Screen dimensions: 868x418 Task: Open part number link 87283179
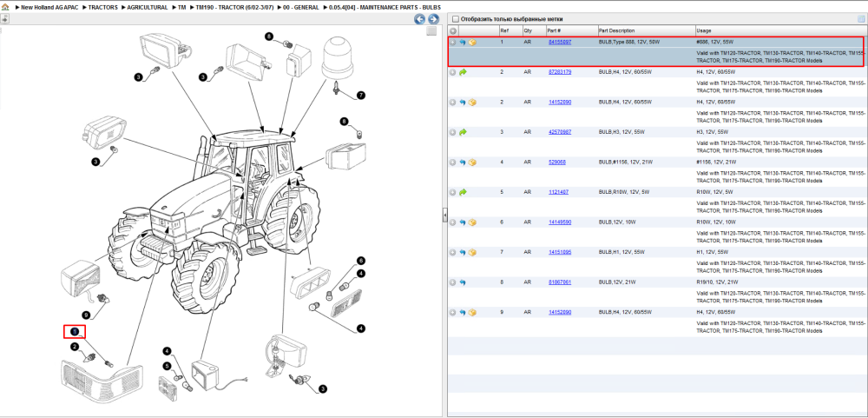[x=560, y=72]
